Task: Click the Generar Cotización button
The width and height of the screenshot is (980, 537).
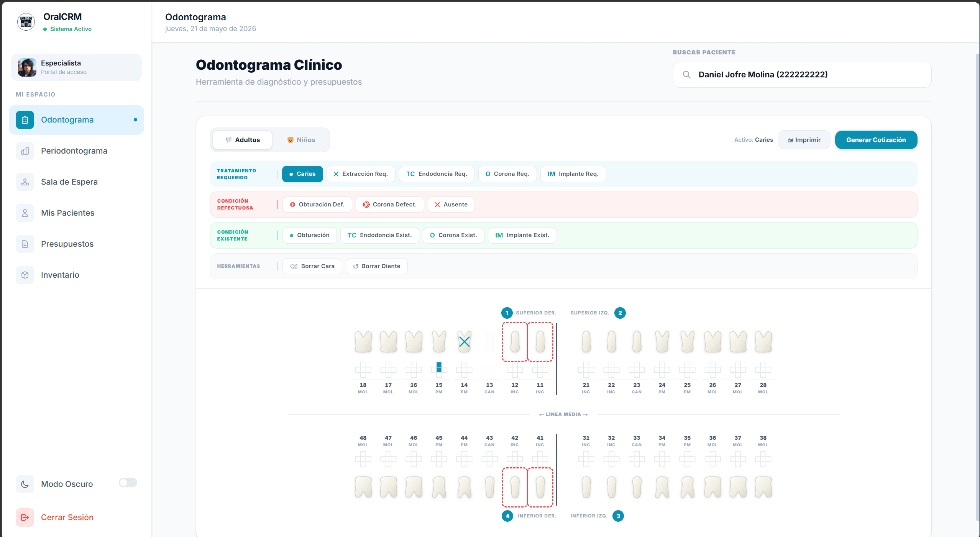Action: point(876,140)
